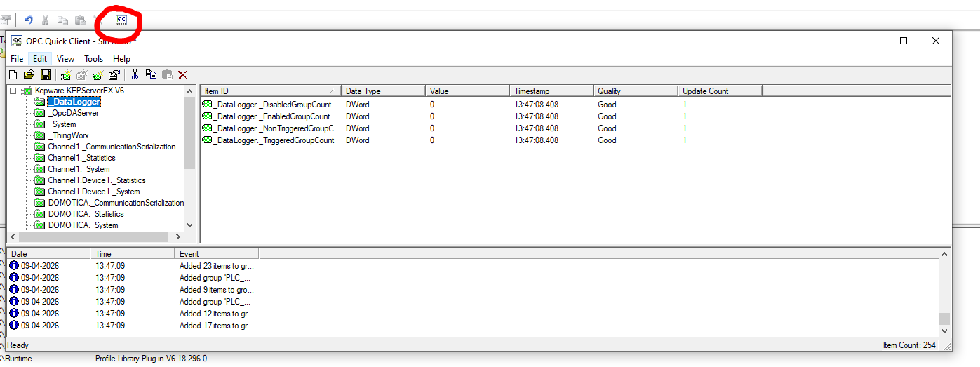
Task: Click the Save floppy disk icon
Action: tap(45, 74)
